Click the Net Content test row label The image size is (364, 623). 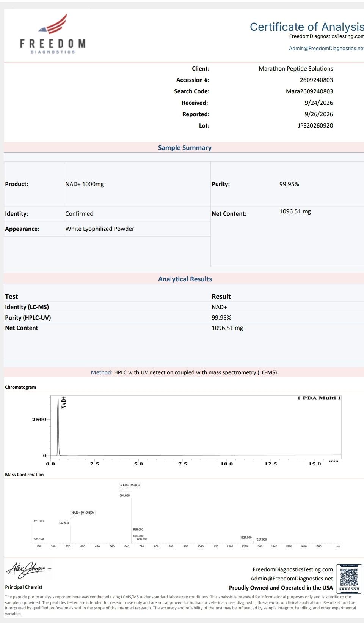click(21, 328)
